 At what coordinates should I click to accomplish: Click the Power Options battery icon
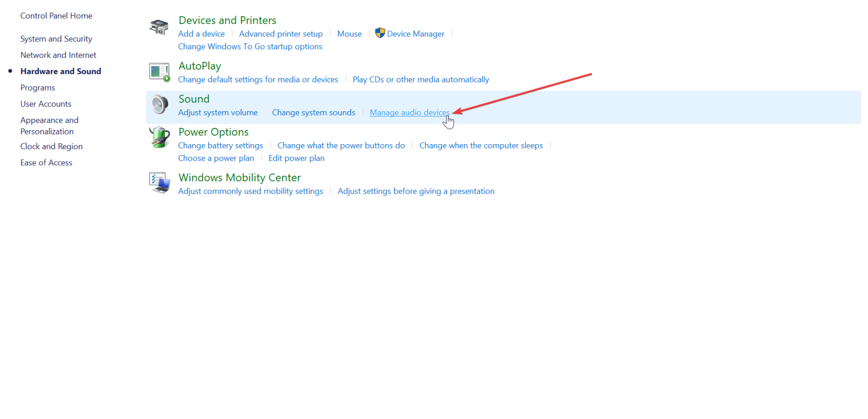pos(159,138)
